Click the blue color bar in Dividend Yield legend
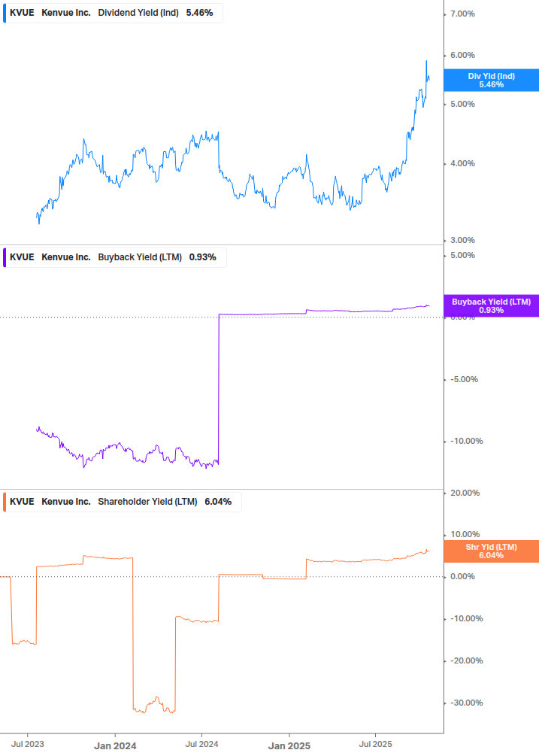This screenshot has height=756, width=539. pyautogui.click(x=5, y=13)
